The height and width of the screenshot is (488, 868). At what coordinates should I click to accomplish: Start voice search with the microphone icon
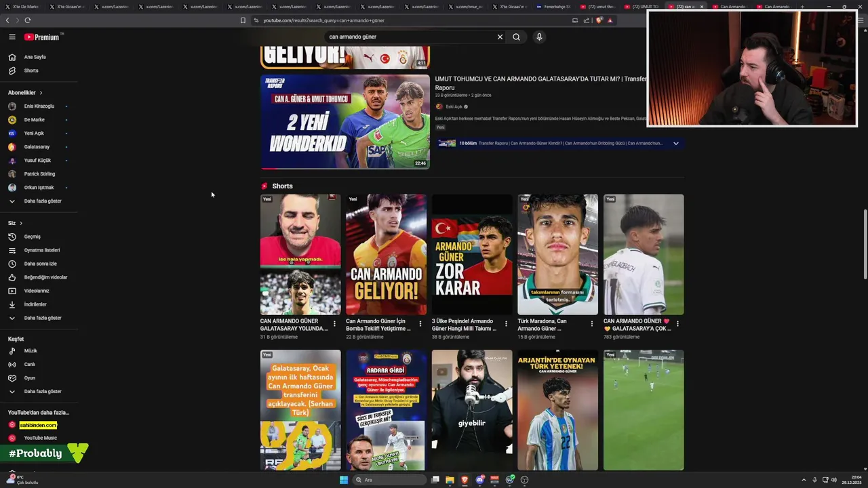pyautogui.click(x=539, y=37)
